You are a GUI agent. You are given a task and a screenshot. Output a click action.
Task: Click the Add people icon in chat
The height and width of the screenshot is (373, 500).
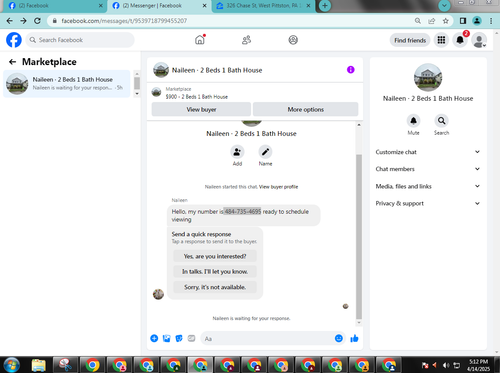pyautogui.click(x=237, y=152)
